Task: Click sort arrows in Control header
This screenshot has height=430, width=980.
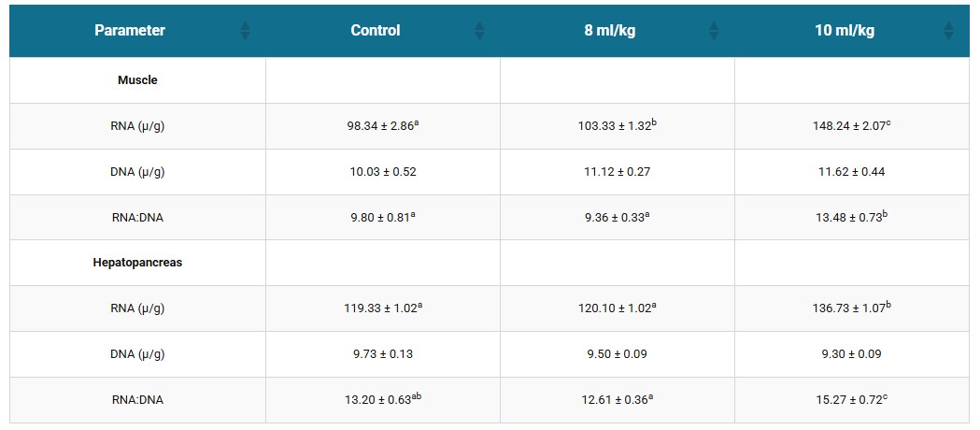Action: (479, 31)
